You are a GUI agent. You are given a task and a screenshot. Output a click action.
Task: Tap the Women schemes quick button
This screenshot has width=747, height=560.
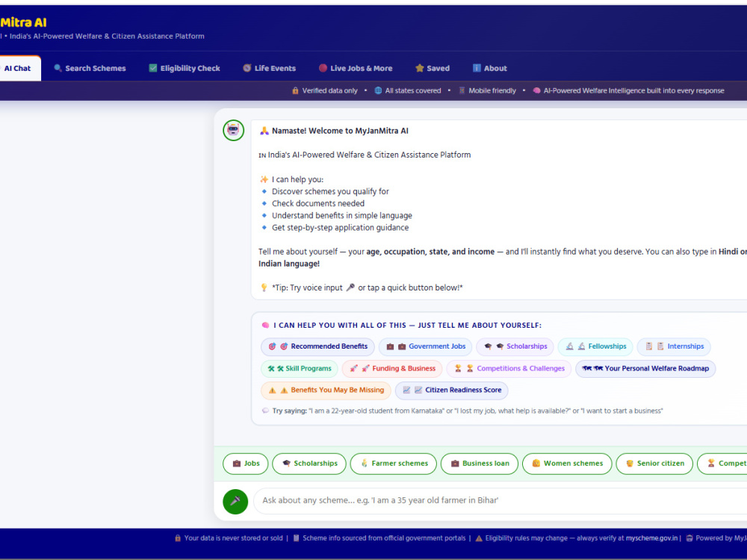tap(567, 464)
